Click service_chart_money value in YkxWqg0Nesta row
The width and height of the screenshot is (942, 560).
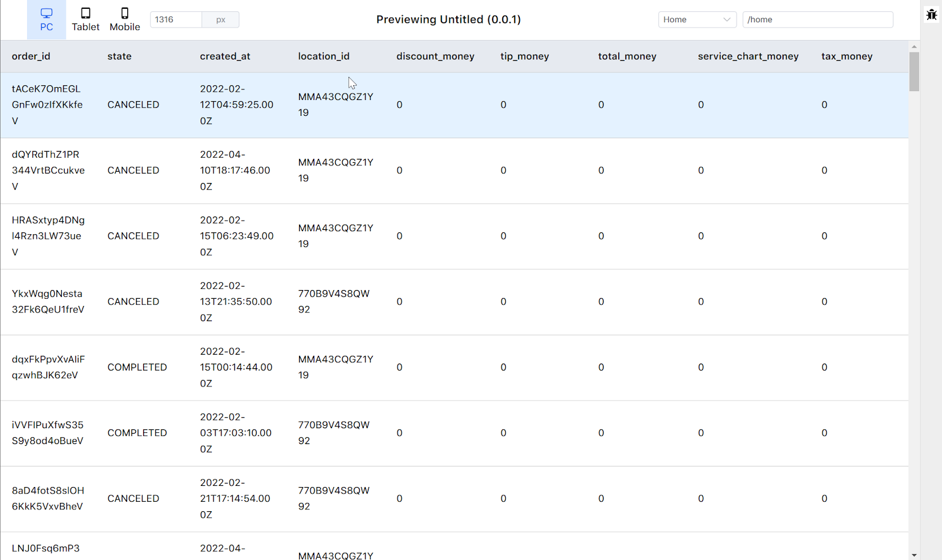[x=701, y=302]
